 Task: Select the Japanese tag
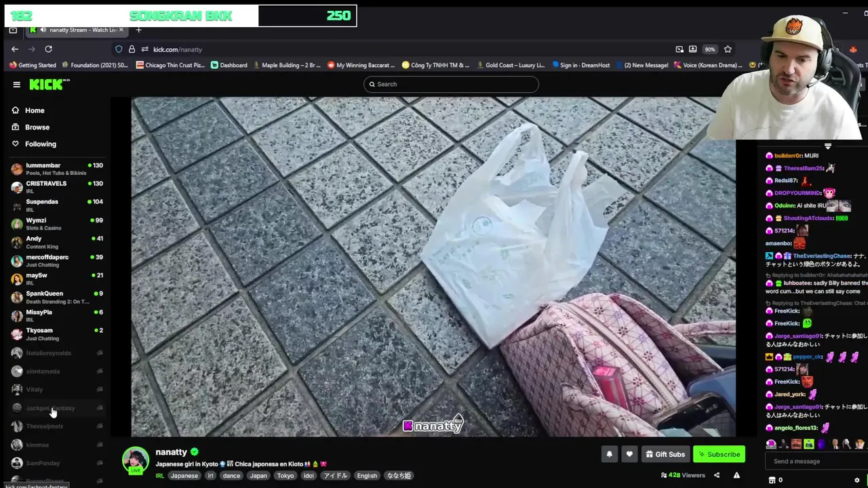click(184, 476)
